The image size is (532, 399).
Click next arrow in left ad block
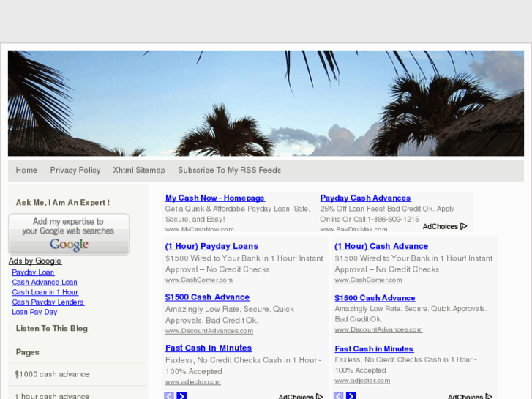[x=181, y=395]
